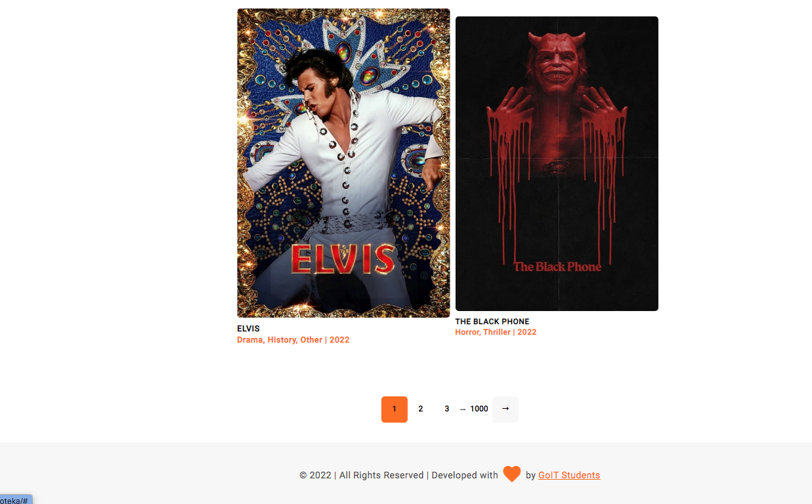
Task: Open the GoIT Students link
Action: (x=569, y=475)
